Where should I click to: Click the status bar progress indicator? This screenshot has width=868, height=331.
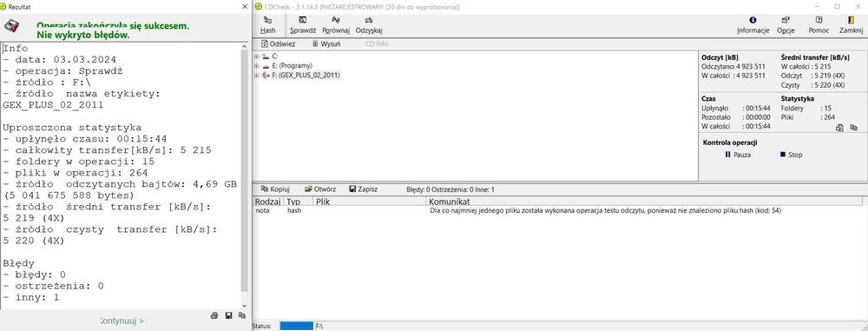[297, 326]
